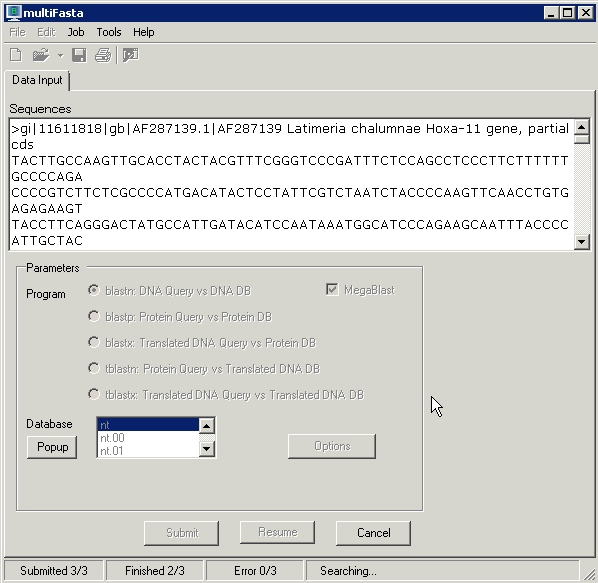Click the Open folder toolbar icon
This screenshot has width=598, height=583.
click(x=41, y=55)
